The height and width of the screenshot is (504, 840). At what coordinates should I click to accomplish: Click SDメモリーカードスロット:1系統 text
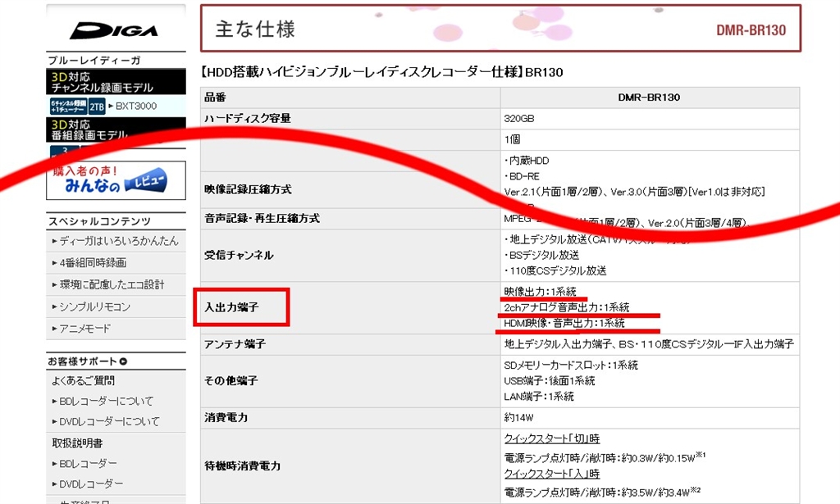coord(571,366)
